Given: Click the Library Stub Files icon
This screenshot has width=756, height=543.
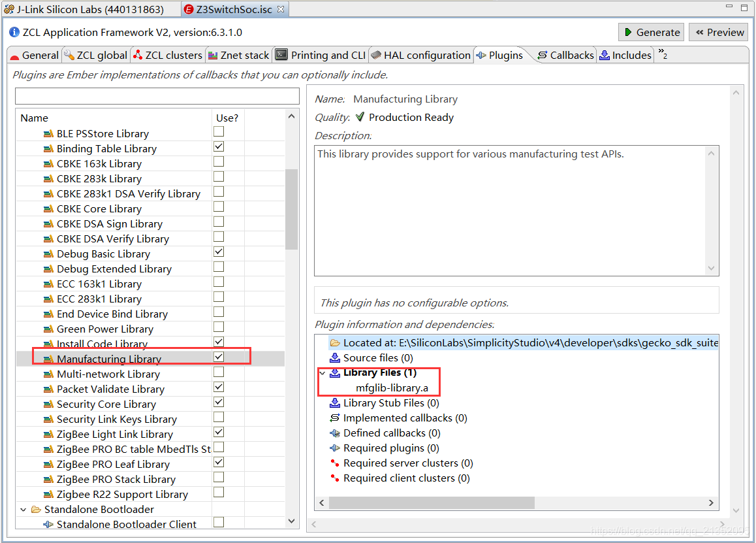Looking at the screenshot, I should (x=335, y=403).
